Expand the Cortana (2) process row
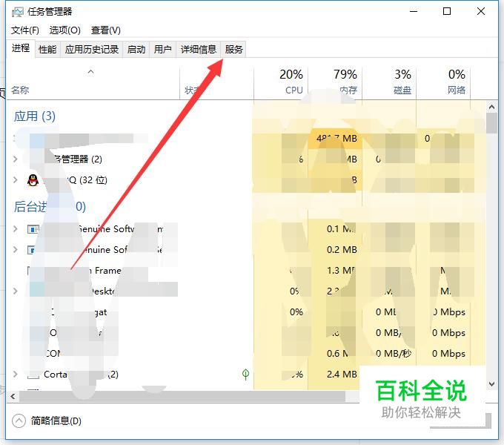Screen dimensions: 504x445 [x=15, y=375]
